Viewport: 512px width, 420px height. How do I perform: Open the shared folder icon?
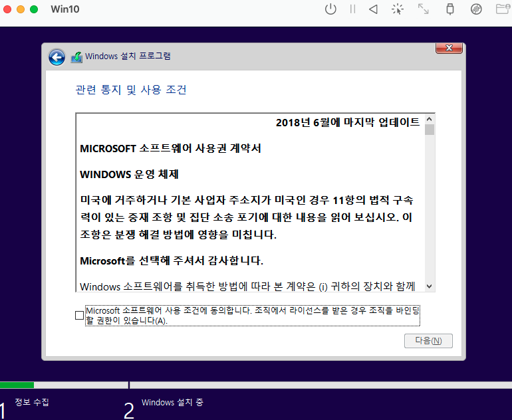coord(503,9)
